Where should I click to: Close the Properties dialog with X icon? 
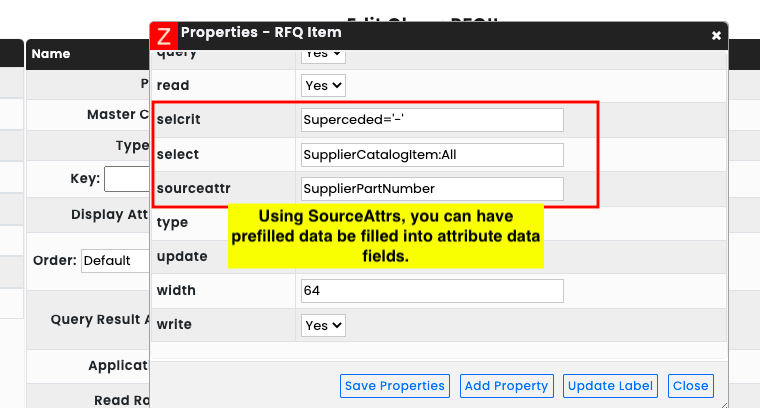coord(716,35)
